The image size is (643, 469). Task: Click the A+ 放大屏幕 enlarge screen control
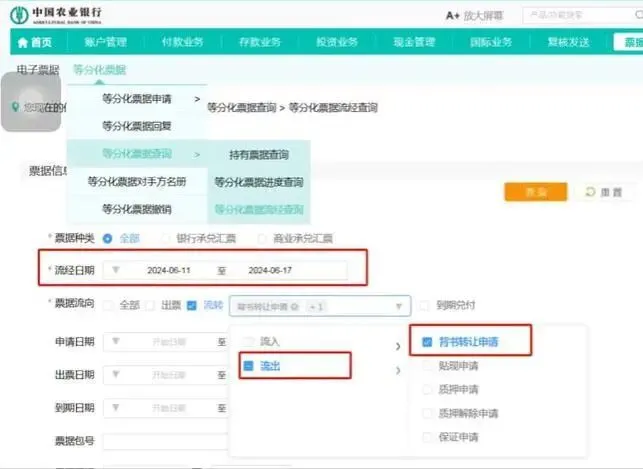tap(474, 16)
